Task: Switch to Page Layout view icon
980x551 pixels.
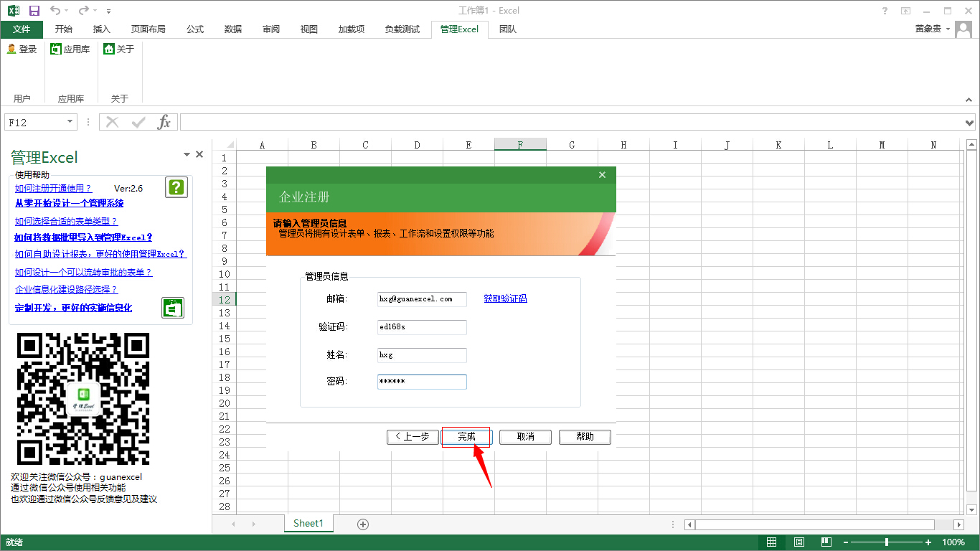Action: (799, 542)
